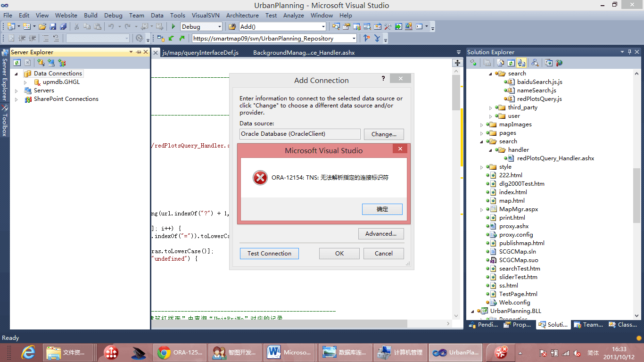
Task: Switch to the Team Explorer bottom tab
Action: (588, 325)
